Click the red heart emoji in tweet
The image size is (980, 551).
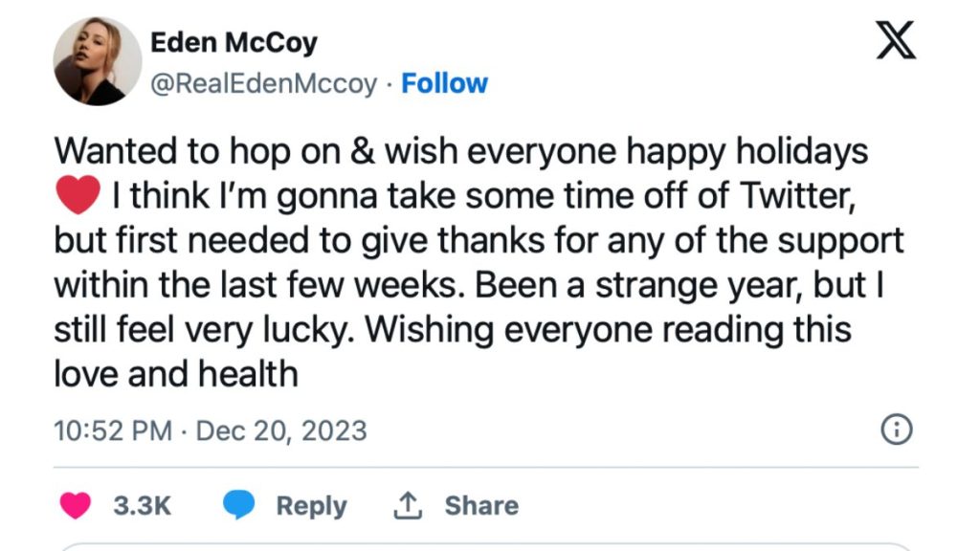[78, 198]
